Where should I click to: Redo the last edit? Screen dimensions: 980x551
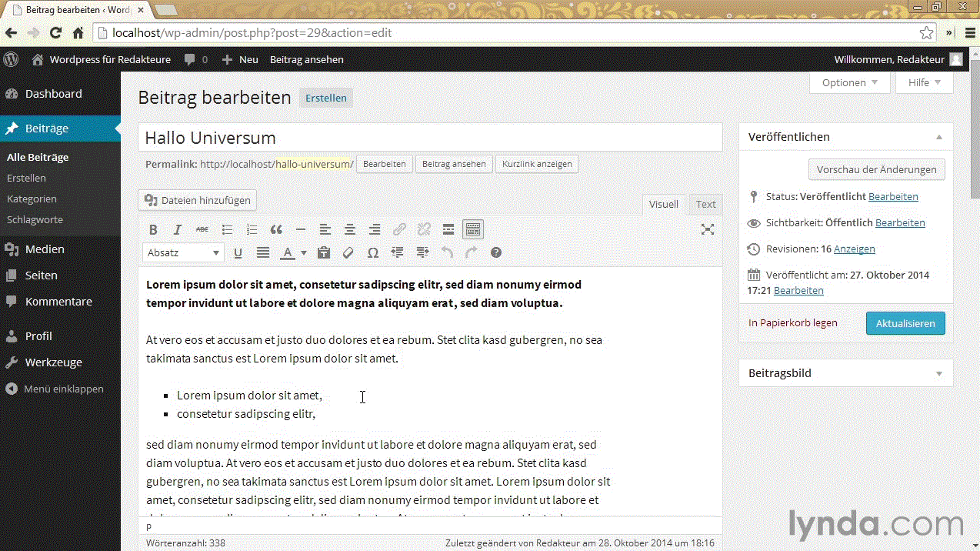coord(472,252)
